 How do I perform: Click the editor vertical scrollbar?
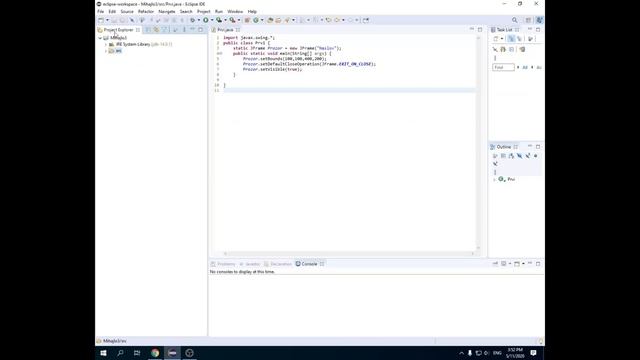pyautogui.click(x=478, y=143)
